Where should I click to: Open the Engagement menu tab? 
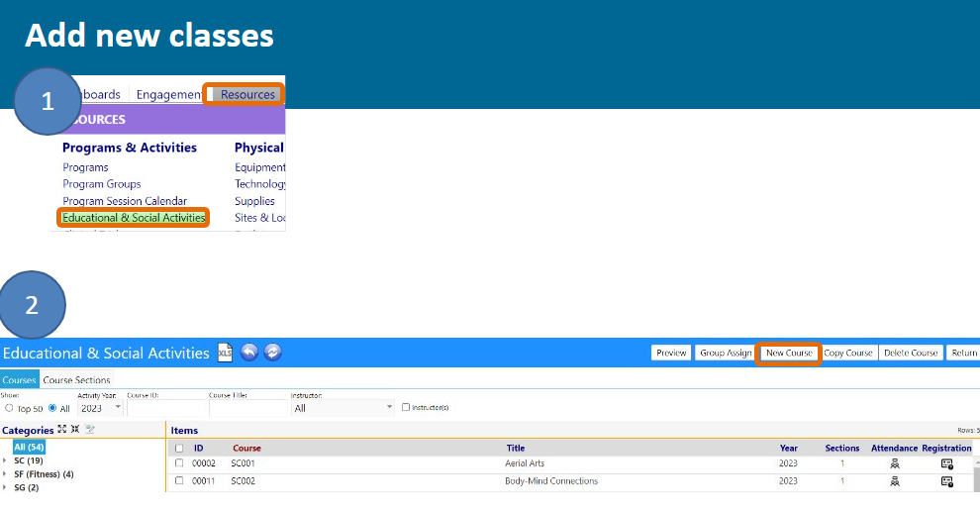coord(168,94)
